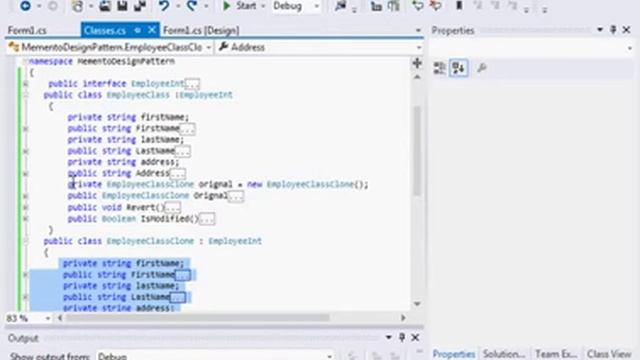This screenshot has height=360, width=640.
Task: Switch to the Team Explorer bottom tab
Action: point(556,353)
